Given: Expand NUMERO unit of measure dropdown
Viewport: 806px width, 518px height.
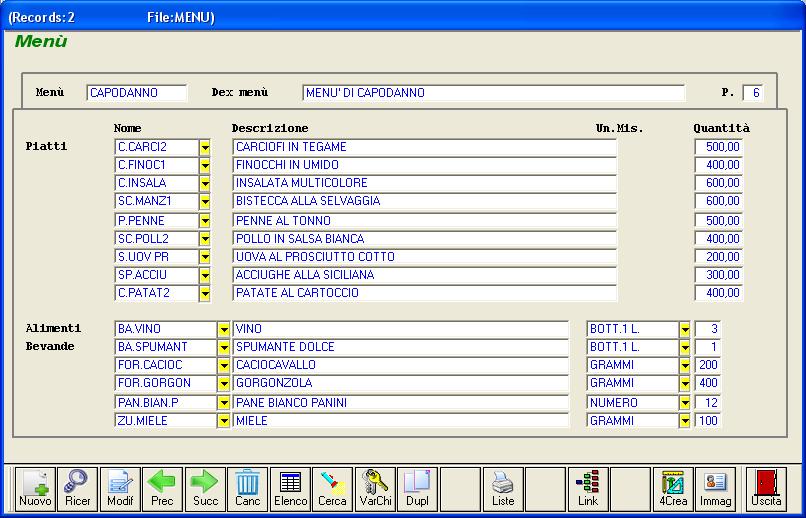Looking at the screenshot, I should [x=685, y=402].
